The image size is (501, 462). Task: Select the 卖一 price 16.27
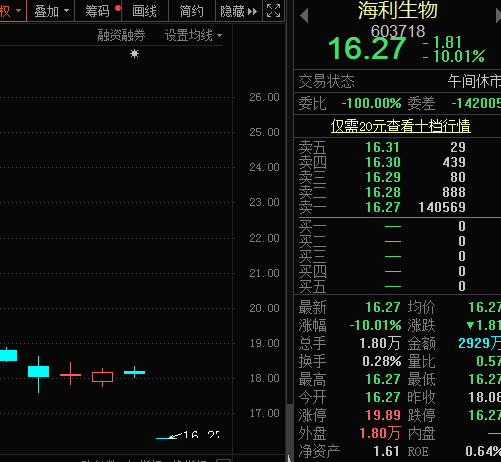[x=382, y=207]
